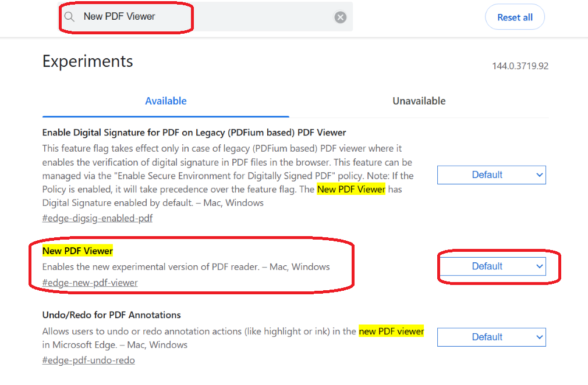Screen dimensions: 588x385
Task: Click the #edge-new-pdf-viewer link
Action: pyautogui.click(x=90, y=283)
